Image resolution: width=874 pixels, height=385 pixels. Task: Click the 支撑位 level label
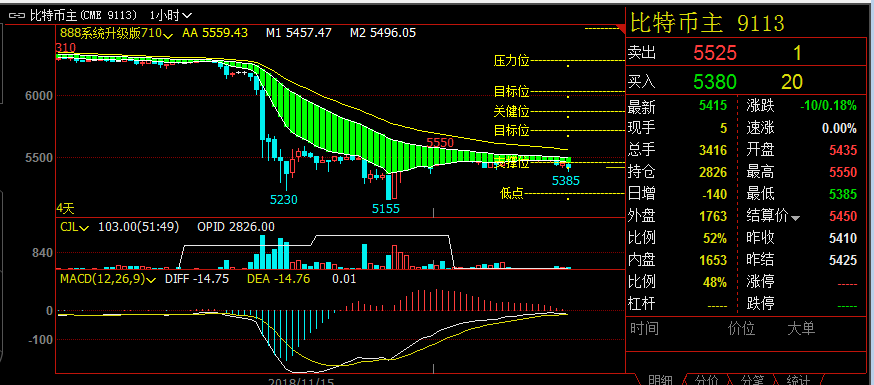511,163
